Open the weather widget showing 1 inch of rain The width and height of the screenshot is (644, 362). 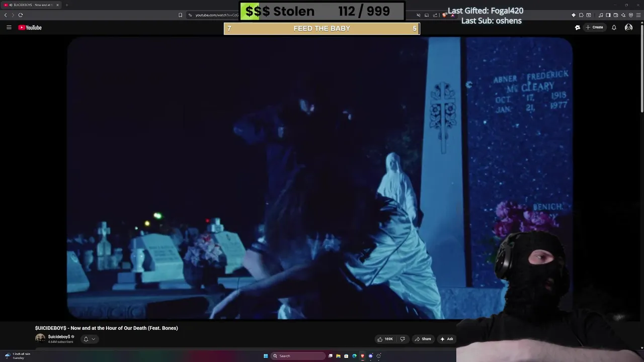tap(18, 356)
